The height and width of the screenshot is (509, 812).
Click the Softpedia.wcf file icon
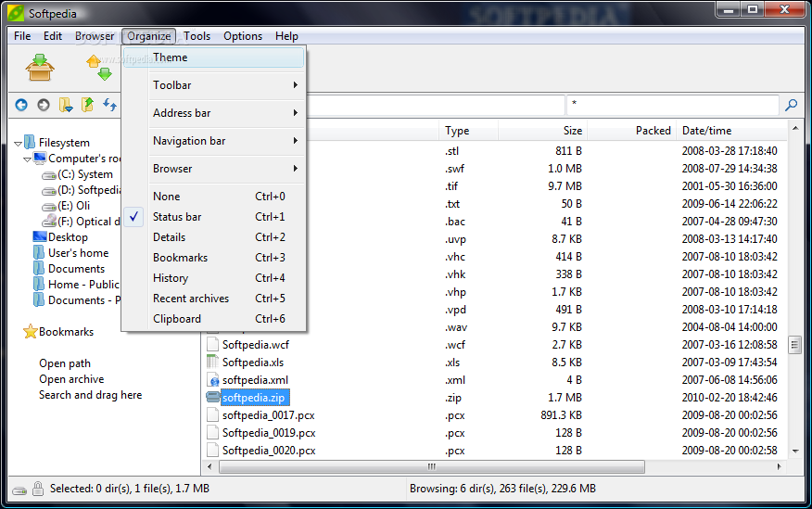point(212,344)
